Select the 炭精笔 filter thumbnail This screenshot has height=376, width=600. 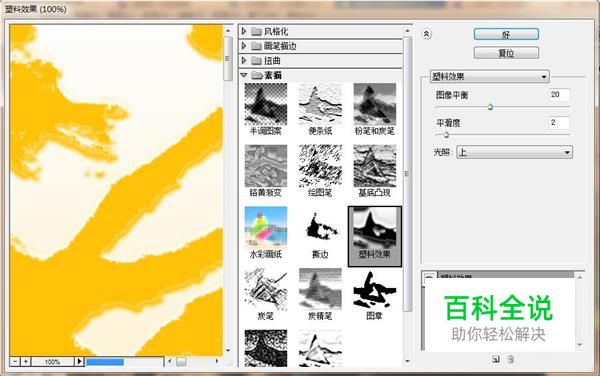[320, 289]
